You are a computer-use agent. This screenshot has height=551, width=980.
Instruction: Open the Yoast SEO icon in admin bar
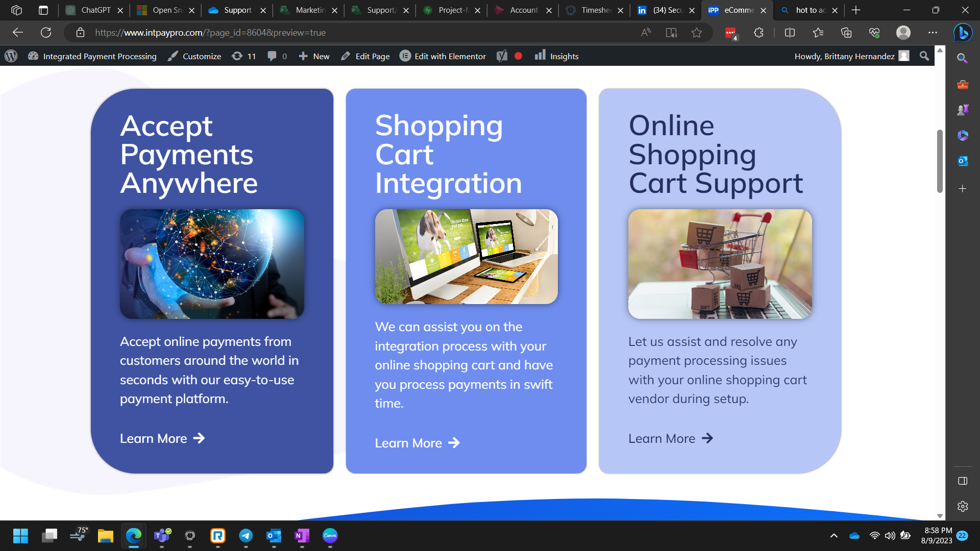[x=502, y=56]
